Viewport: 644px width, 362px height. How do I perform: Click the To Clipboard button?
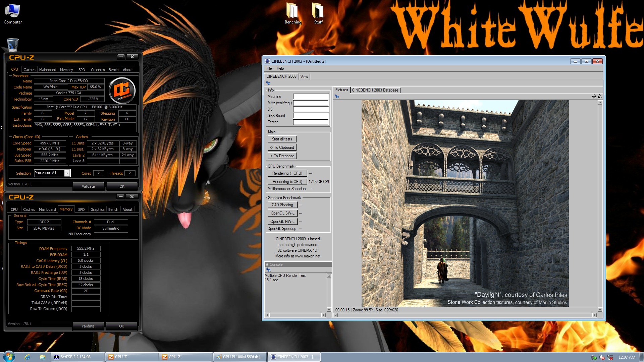click(282, 147)
